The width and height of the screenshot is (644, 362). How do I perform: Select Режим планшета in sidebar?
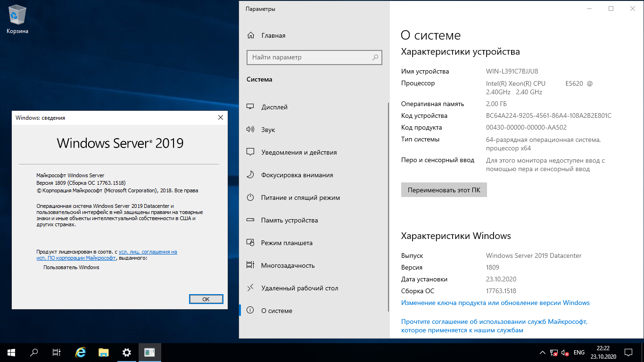coord(287,243)
